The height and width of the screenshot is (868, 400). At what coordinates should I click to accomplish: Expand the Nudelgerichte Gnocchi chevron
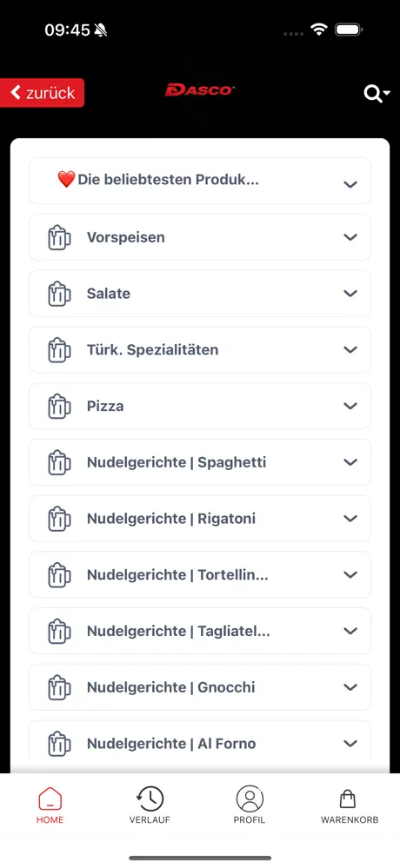click(x=350, y=687)
